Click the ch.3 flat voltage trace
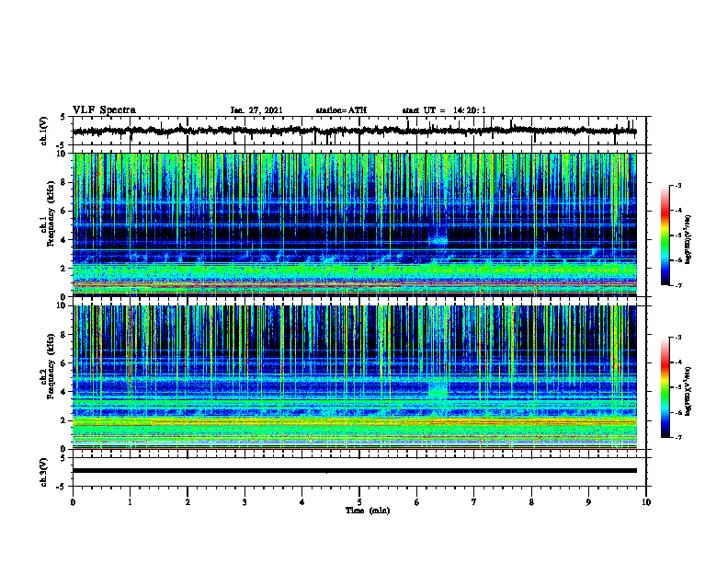Viewport: 728px width, 563px height. click(x=354, y=471)
